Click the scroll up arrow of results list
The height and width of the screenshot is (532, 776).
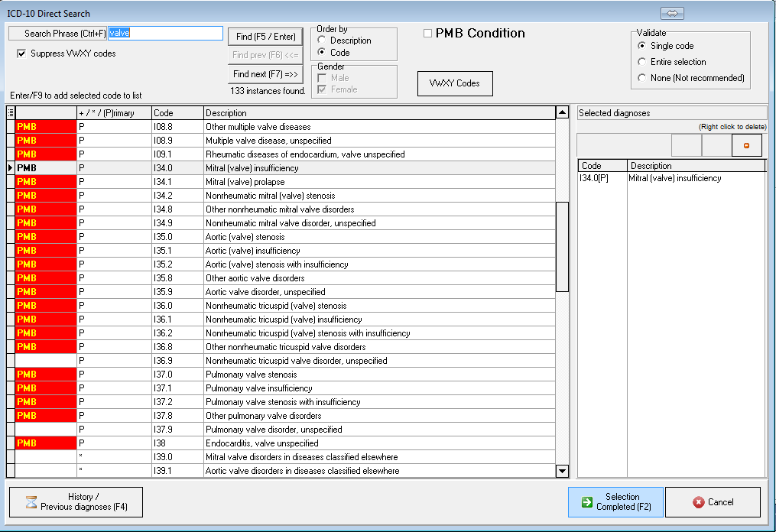coord(562,113)
